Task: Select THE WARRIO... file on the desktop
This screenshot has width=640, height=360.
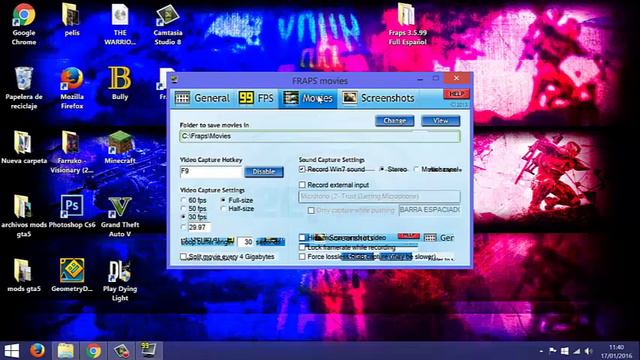Action: click(x=120, y=24)
